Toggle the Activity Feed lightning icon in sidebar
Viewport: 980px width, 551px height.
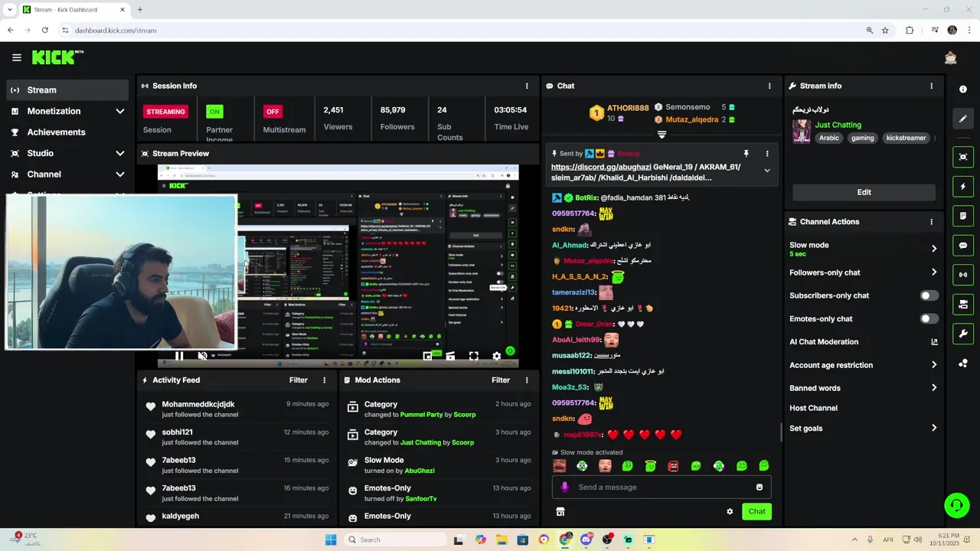pos(963,187)
